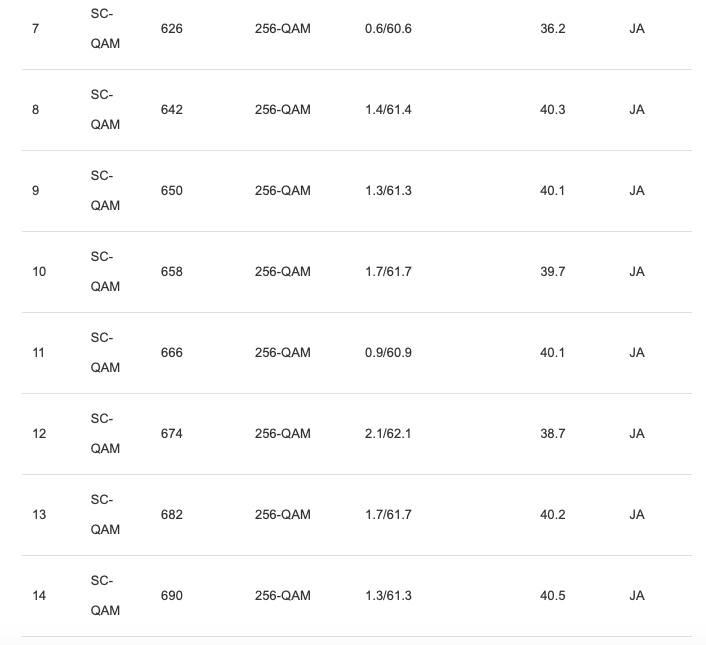Screen dimensions: 706x645
Task: Select the 0.9/60.9 power level cell
Action: [x=388, y=353]
